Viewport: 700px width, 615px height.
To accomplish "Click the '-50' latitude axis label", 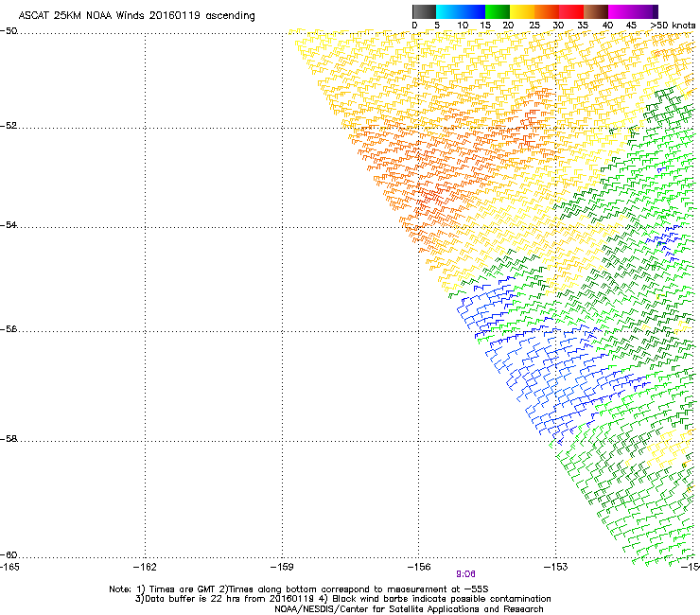I will 9,31.
